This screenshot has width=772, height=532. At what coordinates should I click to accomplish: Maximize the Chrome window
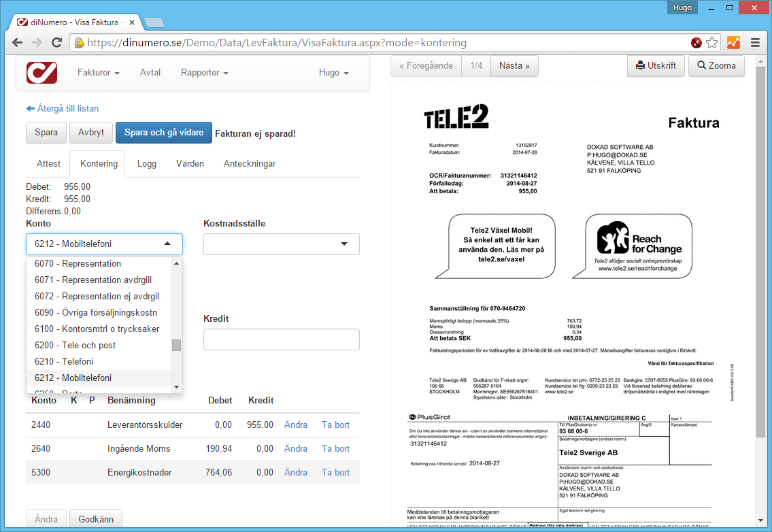click(730, 8)
